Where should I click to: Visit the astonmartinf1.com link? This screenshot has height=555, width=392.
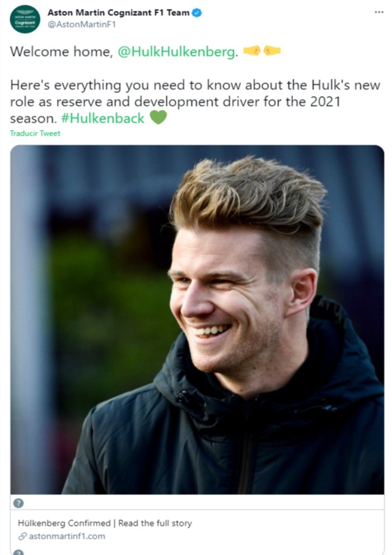tap(67, 536)
